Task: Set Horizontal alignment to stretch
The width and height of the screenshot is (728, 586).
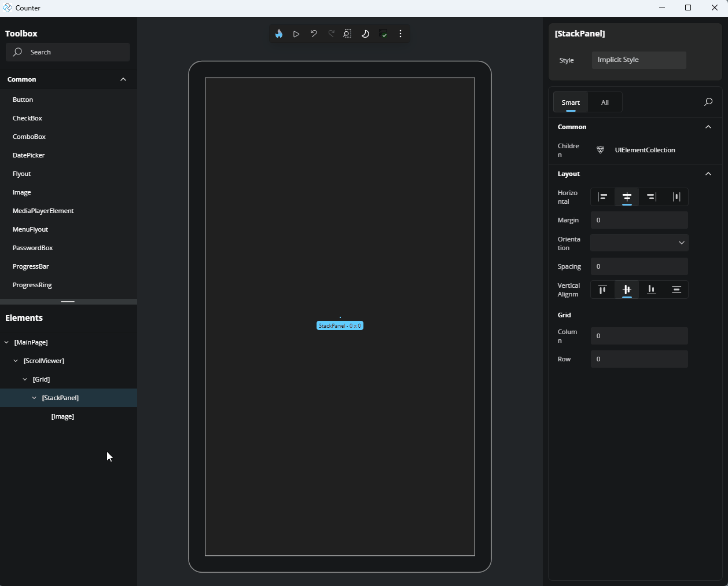Action: [676, 197]
